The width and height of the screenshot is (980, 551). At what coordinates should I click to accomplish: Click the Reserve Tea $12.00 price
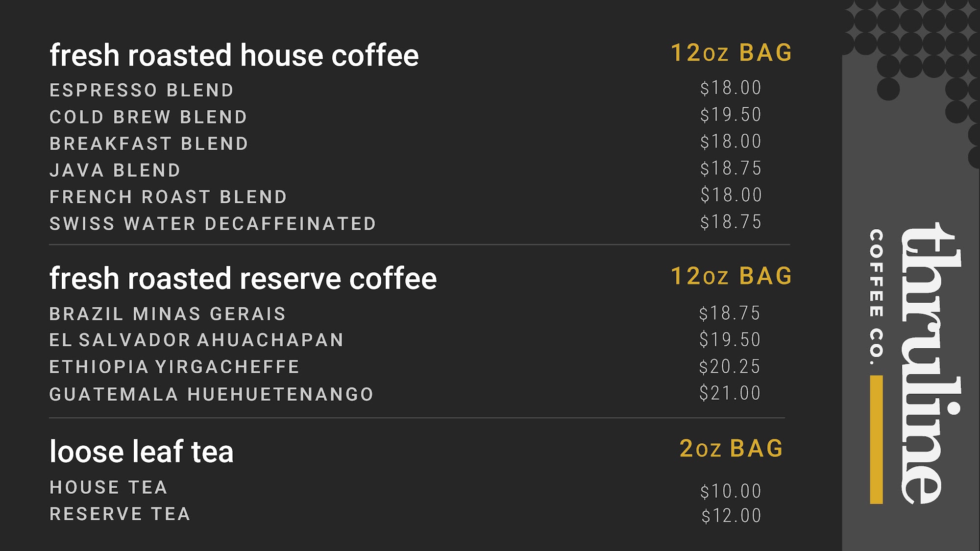point(731,516)
